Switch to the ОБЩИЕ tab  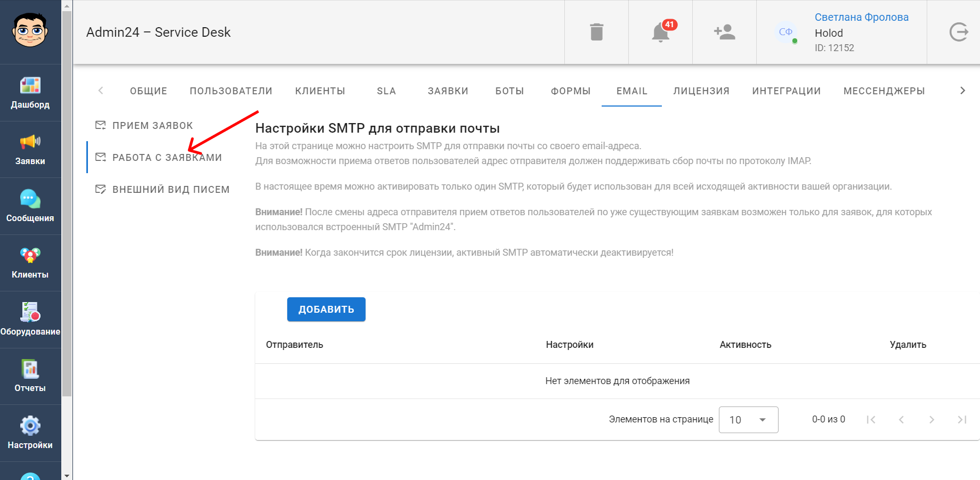[x=149, y=91]
